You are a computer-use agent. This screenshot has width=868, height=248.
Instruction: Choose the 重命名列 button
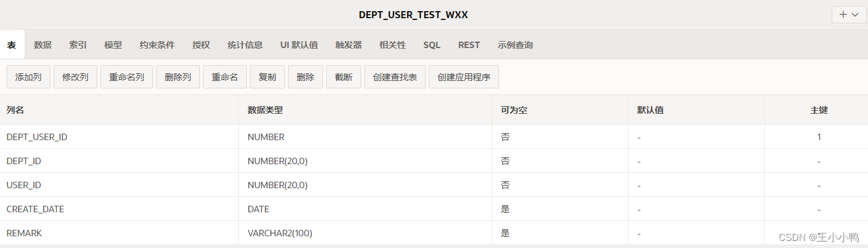click(127, 77)
